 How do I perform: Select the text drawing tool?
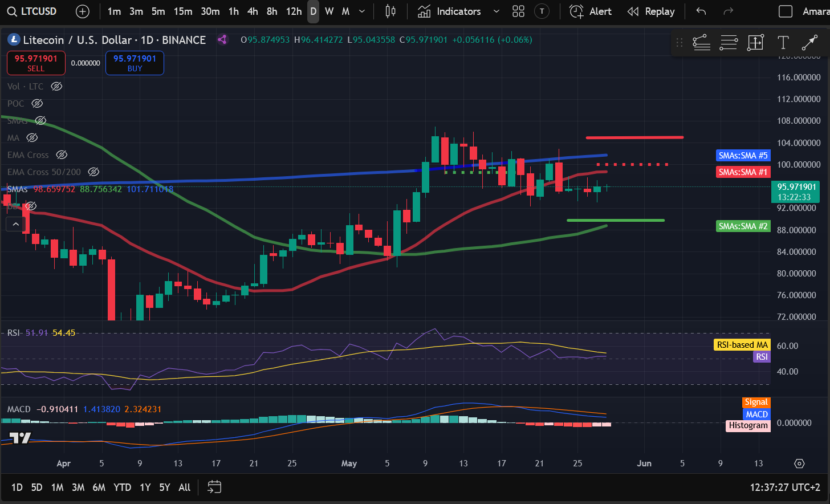(783, 42)
